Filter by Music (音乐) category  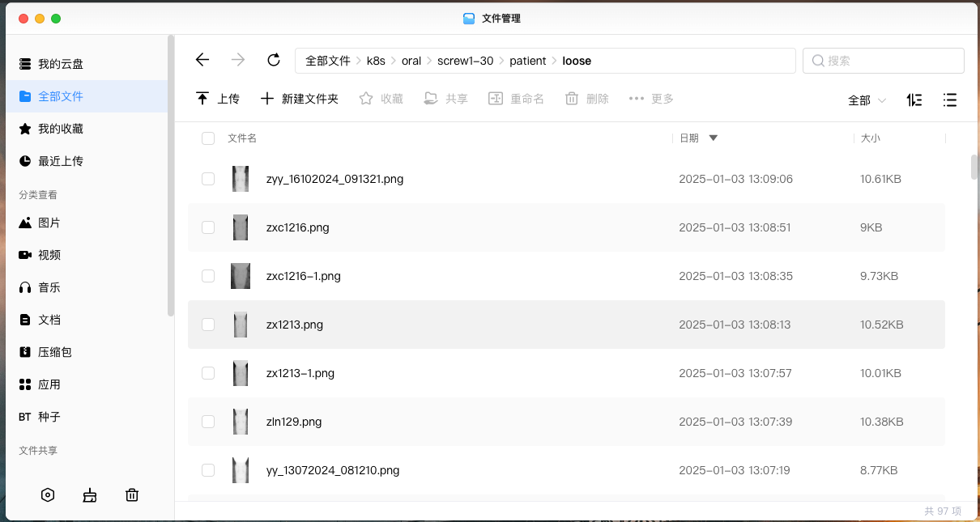pos(87,287)
